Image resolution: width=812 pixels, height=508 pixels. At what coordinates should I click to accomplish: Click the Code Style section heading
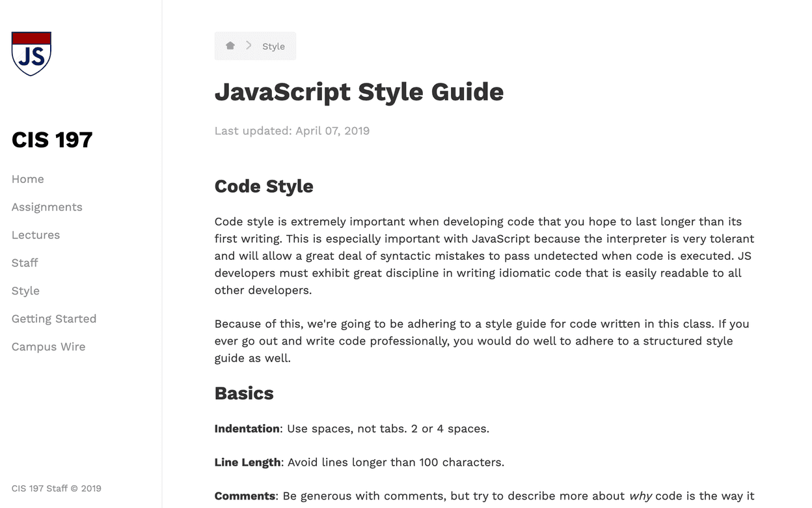(x=264, y=186)
